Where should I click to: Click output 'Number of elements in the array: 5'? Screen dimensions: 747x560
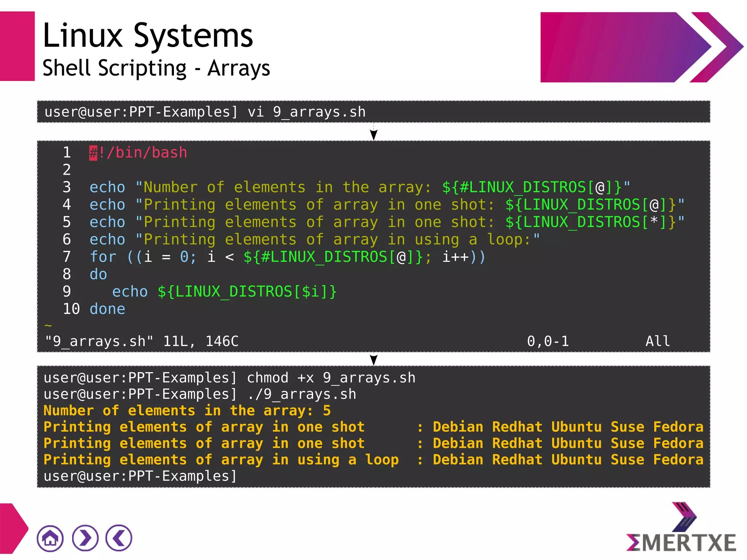[187, 411]
